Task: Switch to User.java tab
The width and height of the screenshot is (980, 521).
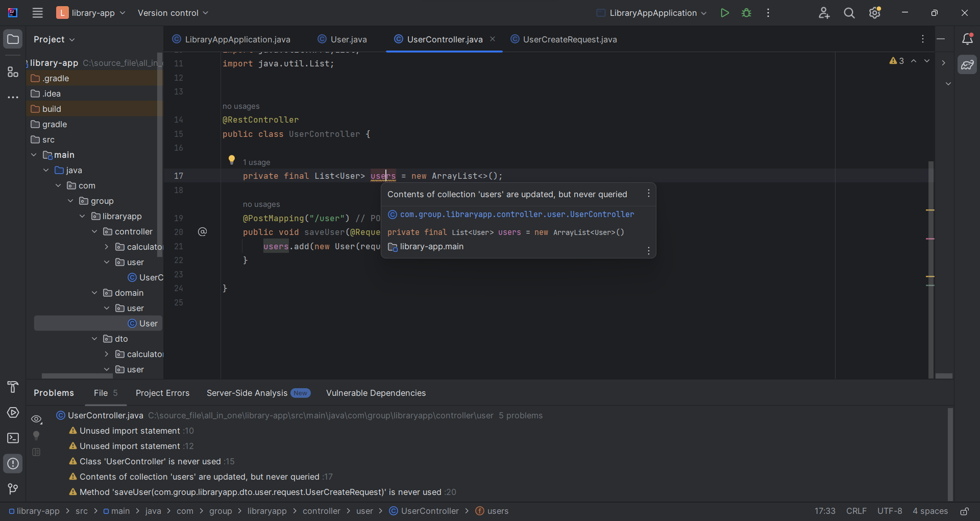Action: tap(342, 39)
